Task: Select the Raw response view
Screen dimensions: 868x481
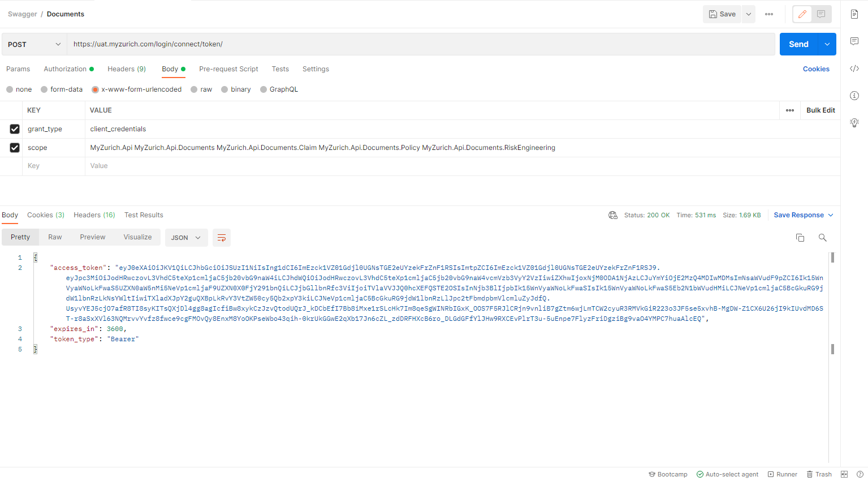Action: [x=55, y=237]
